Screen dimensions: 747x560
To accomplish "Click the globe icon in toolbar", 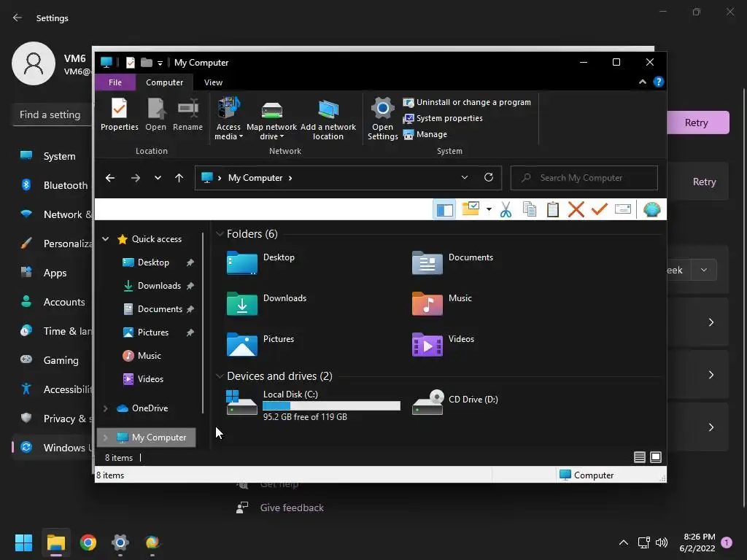I will coord(651,209).
